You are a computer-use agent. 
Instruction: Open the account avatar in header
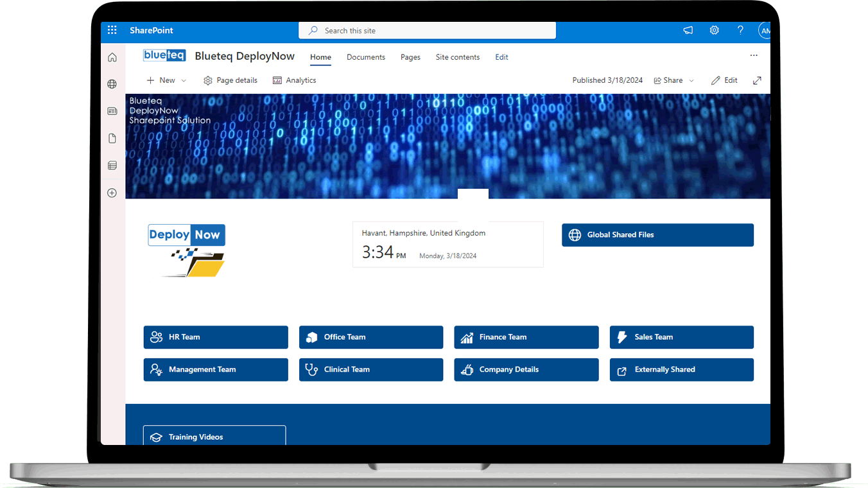(x=764, y=30)
